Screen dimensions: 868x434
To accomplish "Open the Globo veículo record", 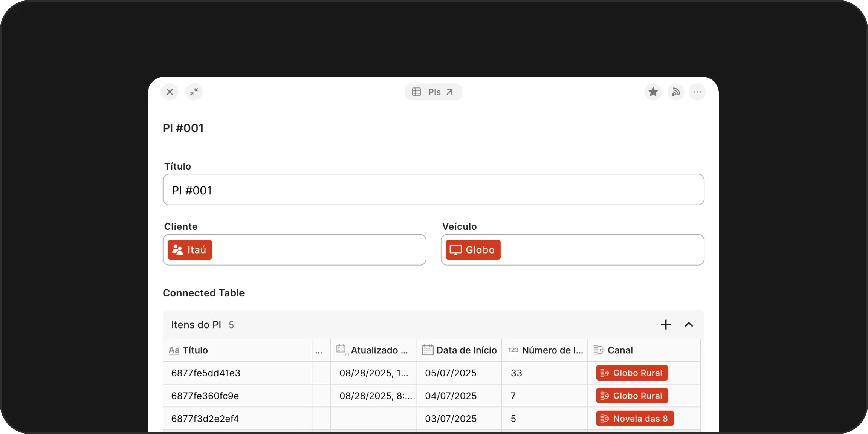I will (472, 249).
